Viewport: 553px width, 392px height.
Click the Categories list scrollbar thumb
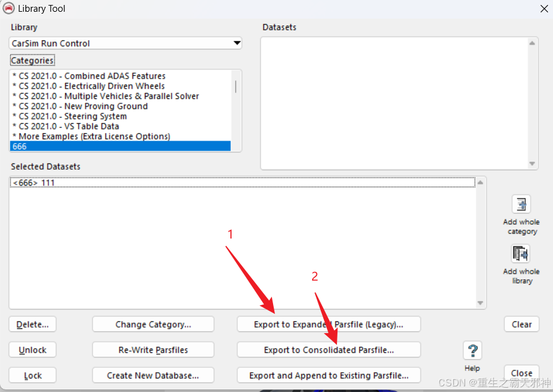tap(235, 87)
